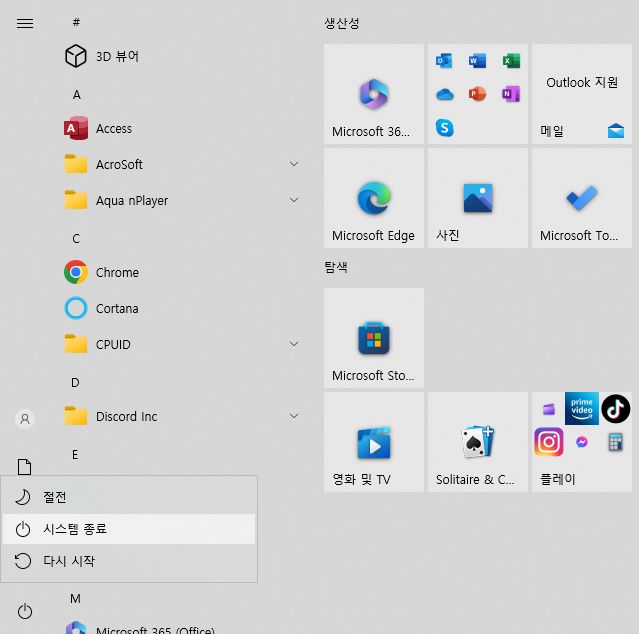This screenshot has width=639, height=634.
Task: Open the hamburger menu at top left
Action: pyautogui.click(x=25, y=23)
